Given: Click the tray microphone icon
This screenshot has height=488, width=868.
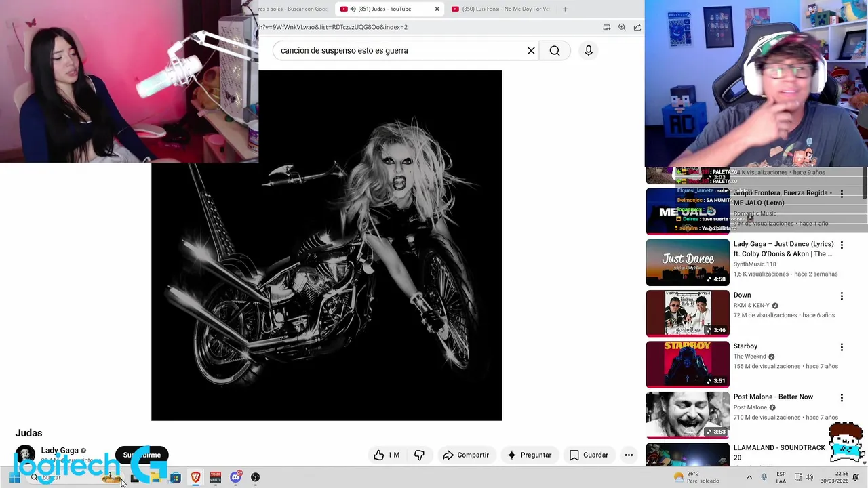Looking at the screenshot, I should pyautogui.click(x=764, y=477).
